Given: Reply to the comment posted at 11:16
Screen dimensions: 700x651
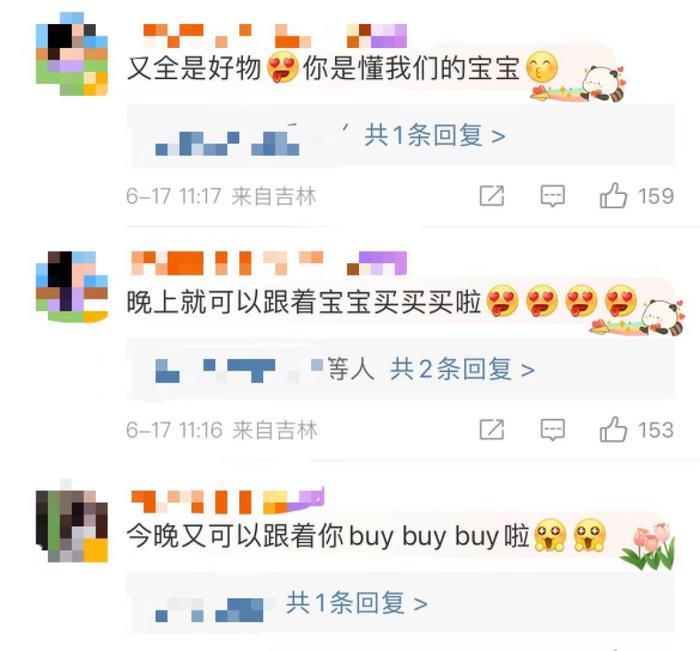Looking at the screenshot, I should [553, 430].
